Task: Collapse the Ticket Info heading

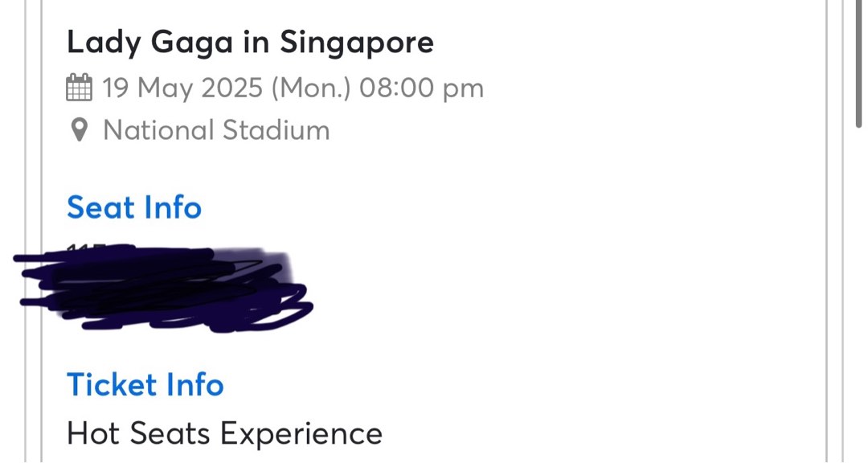Action: [145, 385]
